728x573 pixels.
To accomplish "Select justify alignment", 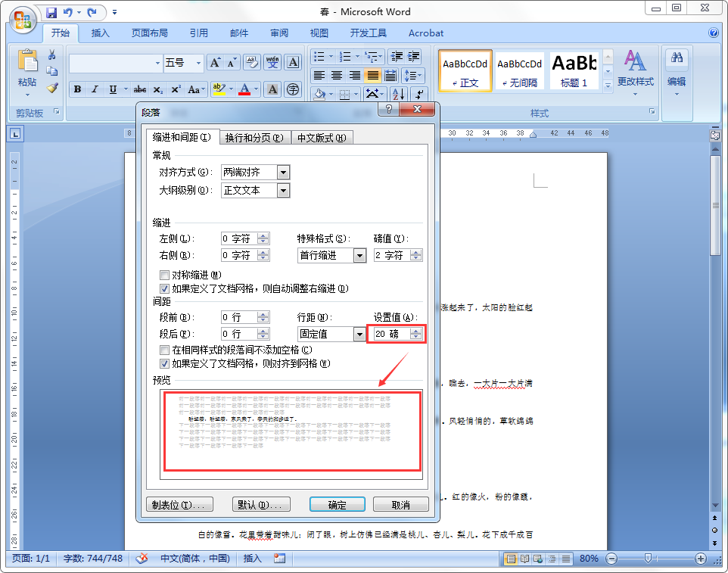I will [373, 75].
